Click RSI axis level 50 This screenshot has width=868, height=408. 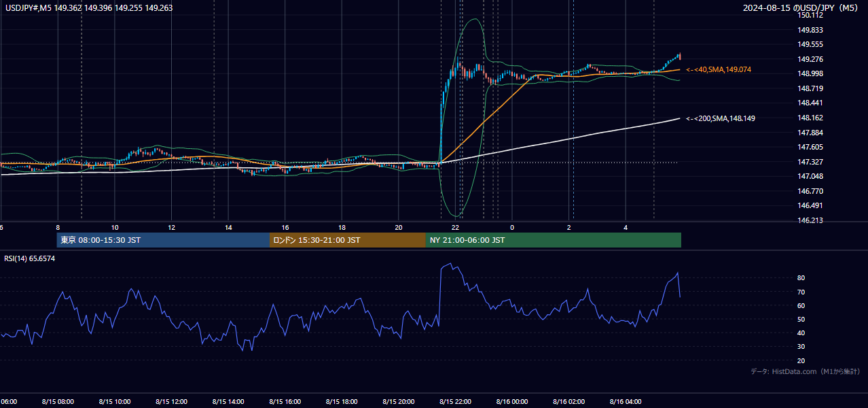tap(801, 319)
